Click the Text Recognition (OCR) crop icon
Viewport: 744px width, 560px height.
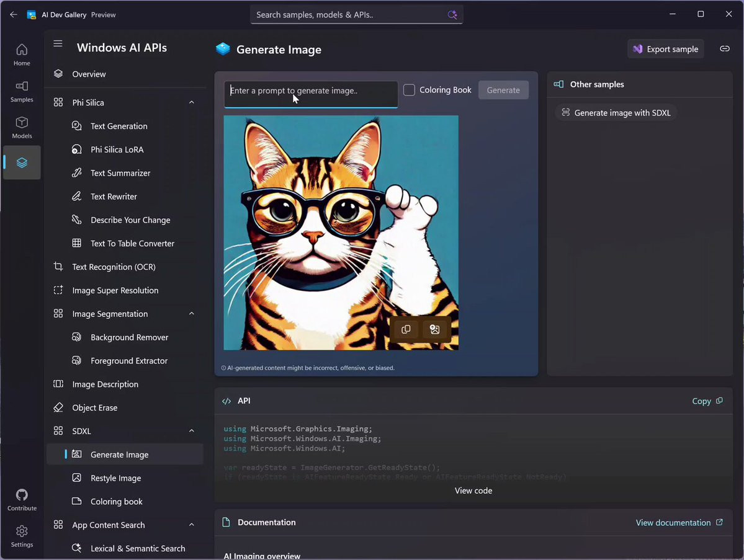pyautogui.click(x=58, y=267)
